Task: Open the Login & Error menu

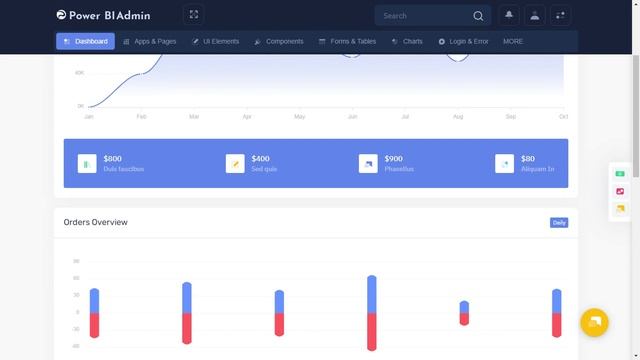Action: (x=464, y=41)
